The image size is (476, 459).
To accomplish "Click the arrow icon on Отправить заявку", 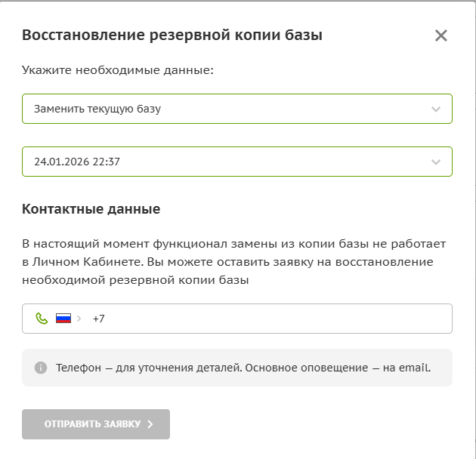I will (150, 424).
